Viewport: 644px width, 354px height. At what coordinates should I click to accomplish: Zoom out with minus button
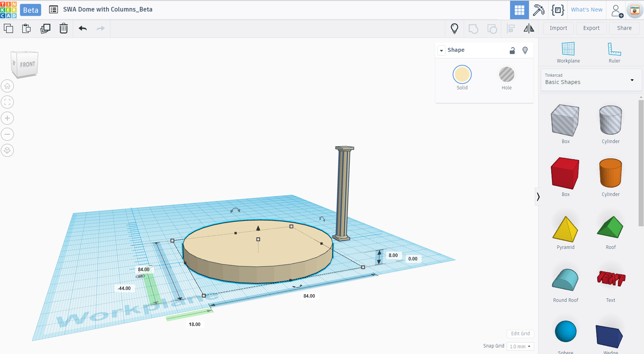point(7,134)
